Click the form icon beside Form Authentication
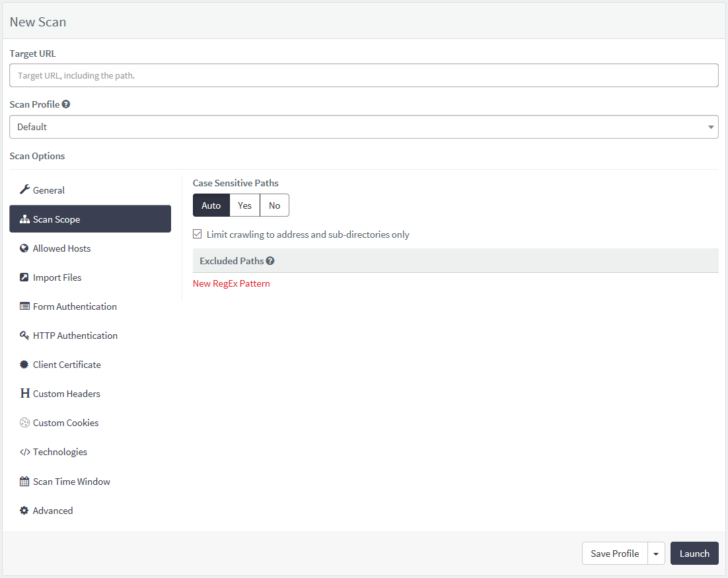728x578 pixels. [24, 307]
